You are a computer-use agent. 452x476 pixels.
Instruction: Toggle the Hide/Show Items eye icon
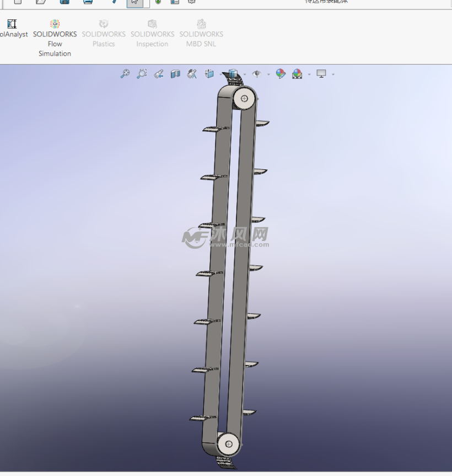256,74
